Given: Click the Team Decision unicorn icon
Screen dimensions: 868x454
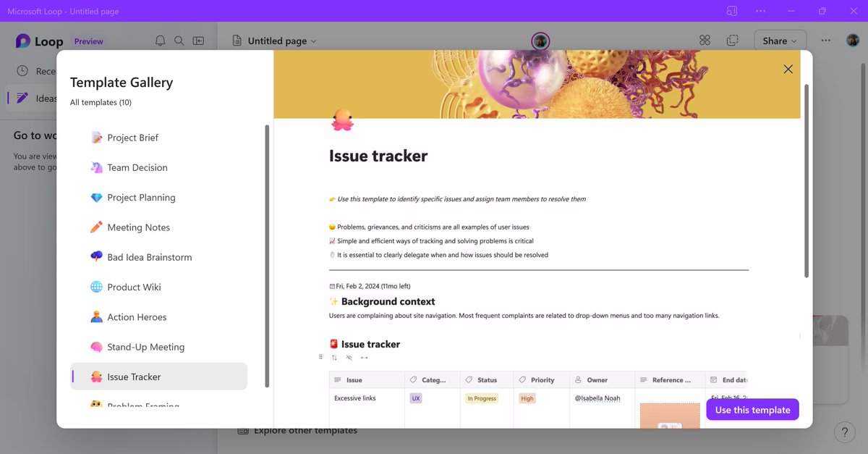Looking at the screenshot, I should point(96,167).
